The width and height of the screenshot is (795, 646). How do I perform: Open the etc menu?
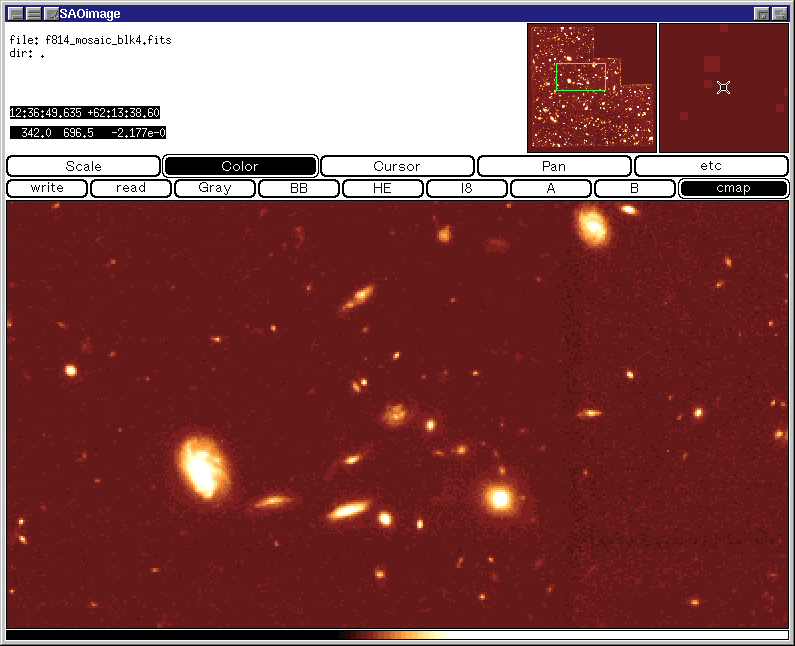711,166
